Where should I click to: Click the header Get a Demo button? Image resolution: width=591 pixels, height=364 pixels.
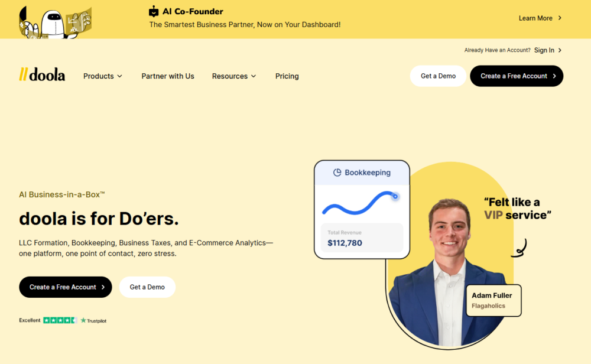click(438, 76)
